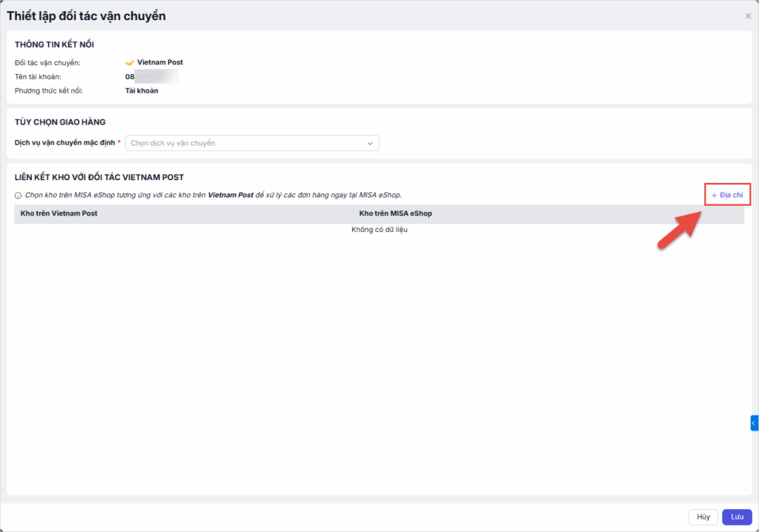Select the "Kho trên MISA eShop" column header
The image size is (759, 532).
pos(395,213)
